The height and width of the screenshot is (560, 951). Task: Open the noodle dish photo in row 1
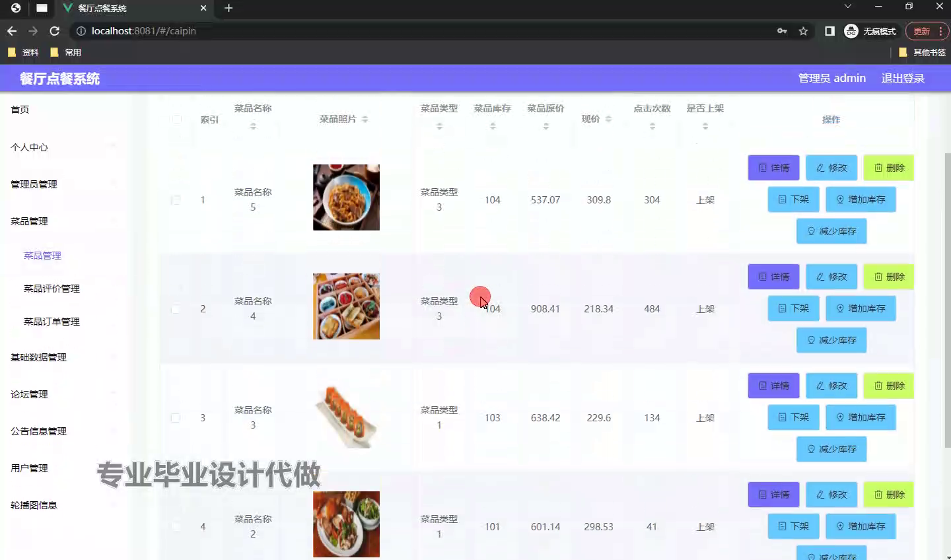pos(346,197)
